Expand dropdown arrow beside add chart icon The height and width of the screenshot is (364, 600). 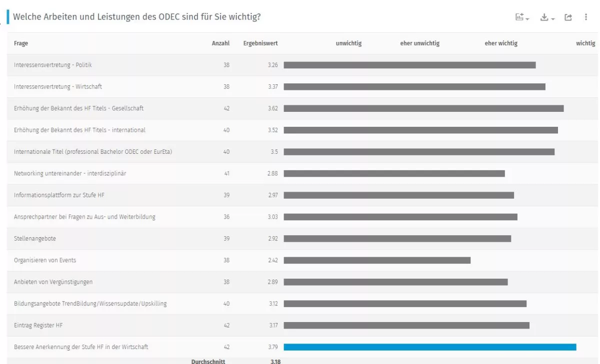pos(527,18)
